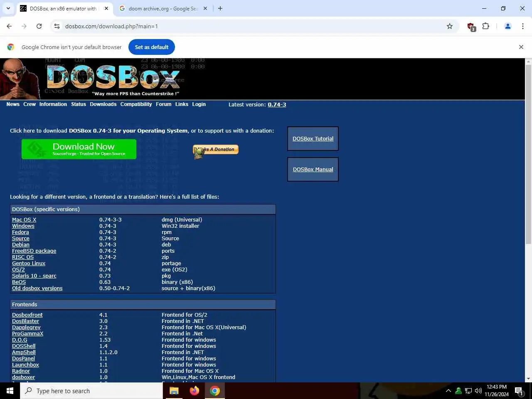Open the Chrome profile avatar

[507, 26]
